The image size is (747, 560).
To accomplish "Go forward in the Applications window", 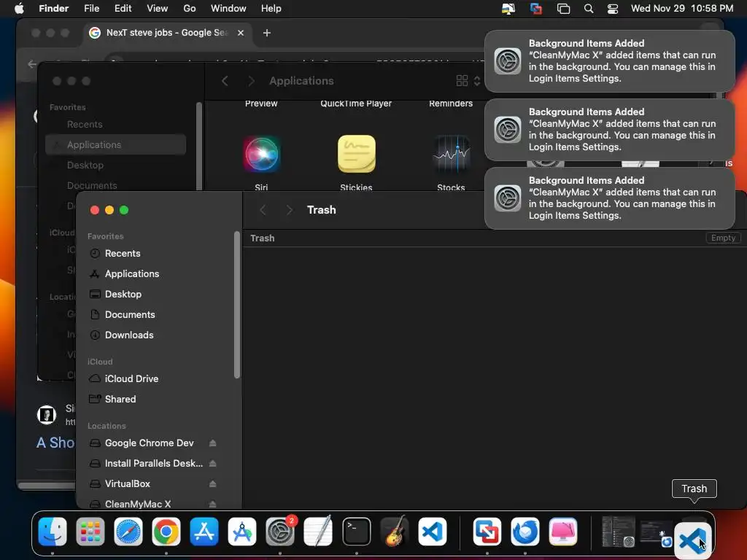I will tap(251, 81).
